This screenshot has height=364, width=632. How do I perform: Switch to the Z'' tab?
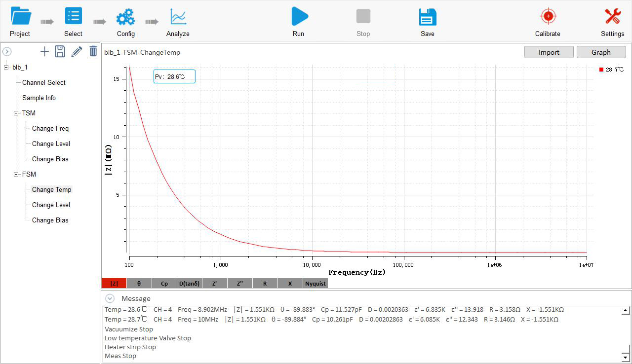pos(240,283)
